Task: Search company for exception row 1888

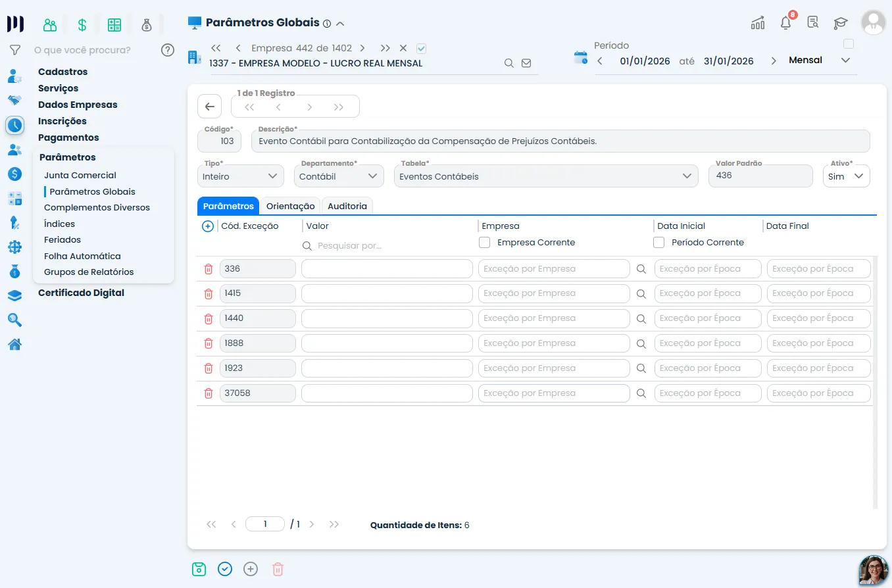Action: 641,344
